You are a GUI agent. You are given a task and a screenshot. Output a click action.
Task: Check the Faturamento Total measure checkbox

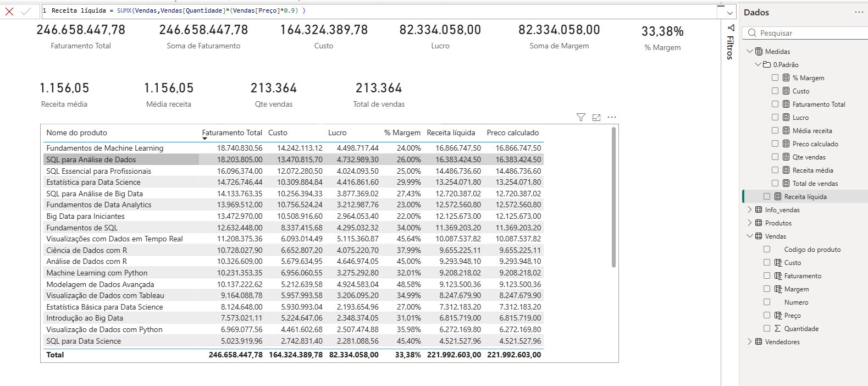[775, 104]
